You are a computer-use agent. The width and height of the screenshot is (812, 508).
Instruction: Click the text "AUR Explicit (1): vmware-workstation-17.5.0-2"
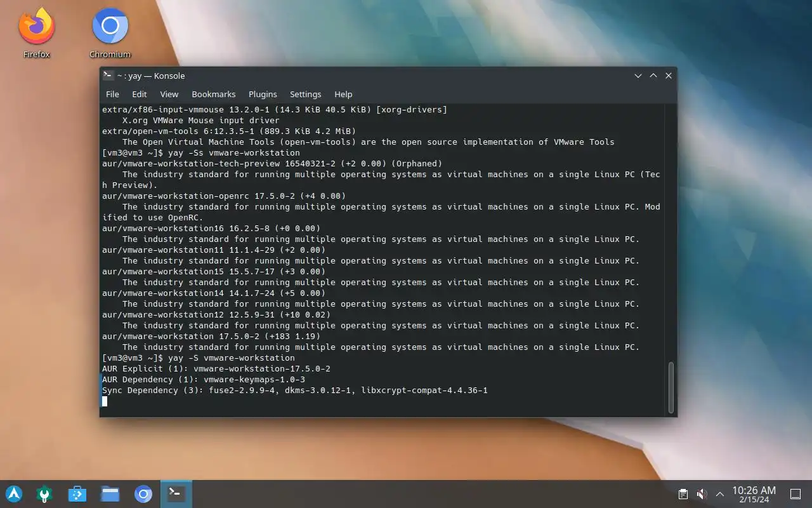[x=216, y=368]
